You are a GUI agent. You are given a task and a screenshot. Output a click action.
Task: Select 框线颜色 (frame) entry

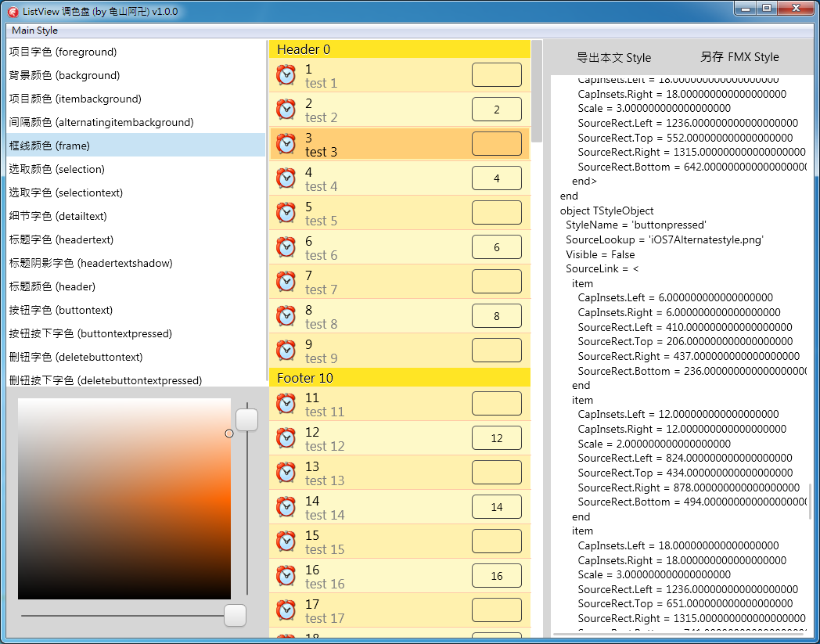[x=136, y=146]
